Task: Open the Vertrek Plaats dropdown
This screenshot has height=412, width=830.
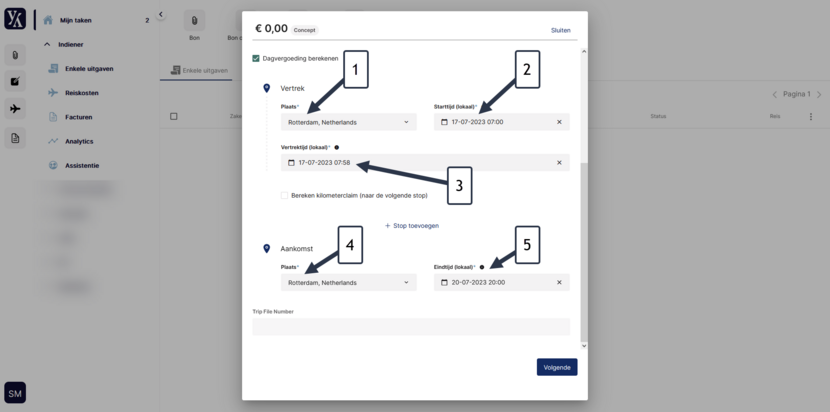Action: point(349,122)
